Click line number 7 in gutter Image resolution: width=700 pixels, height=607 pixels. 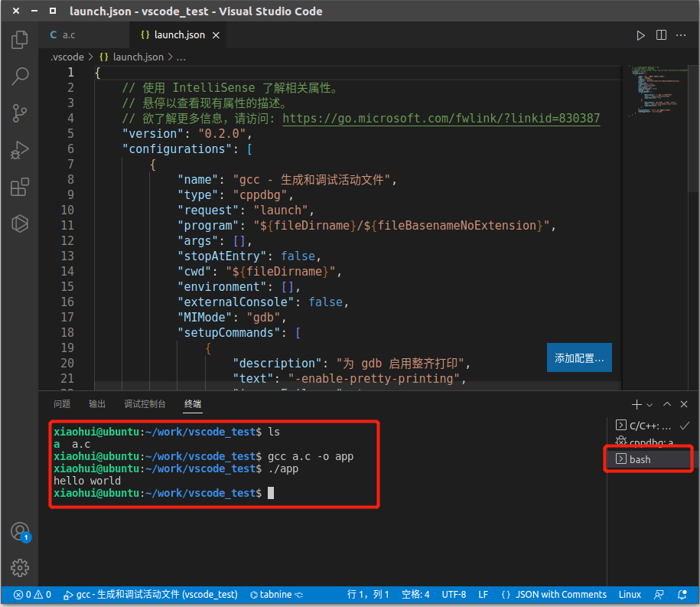pyautogui.click(x=70, y=165)
